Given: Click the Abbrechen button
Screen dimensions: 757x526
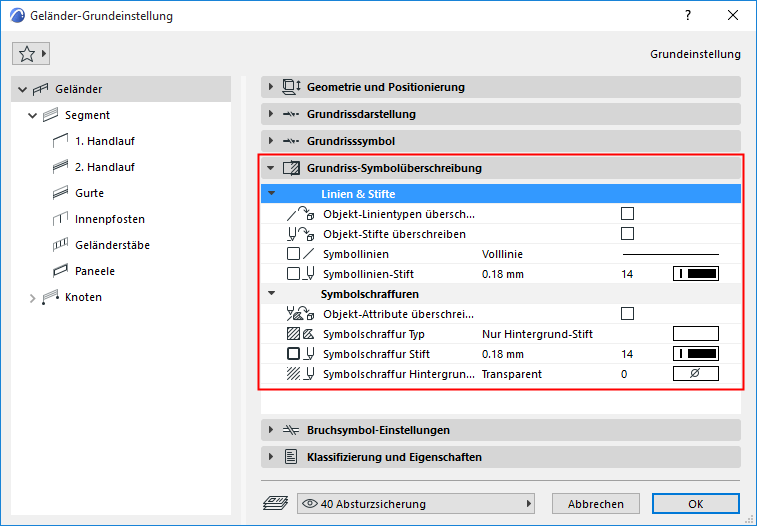Looking at the screenshot, I should click(594, 504).
